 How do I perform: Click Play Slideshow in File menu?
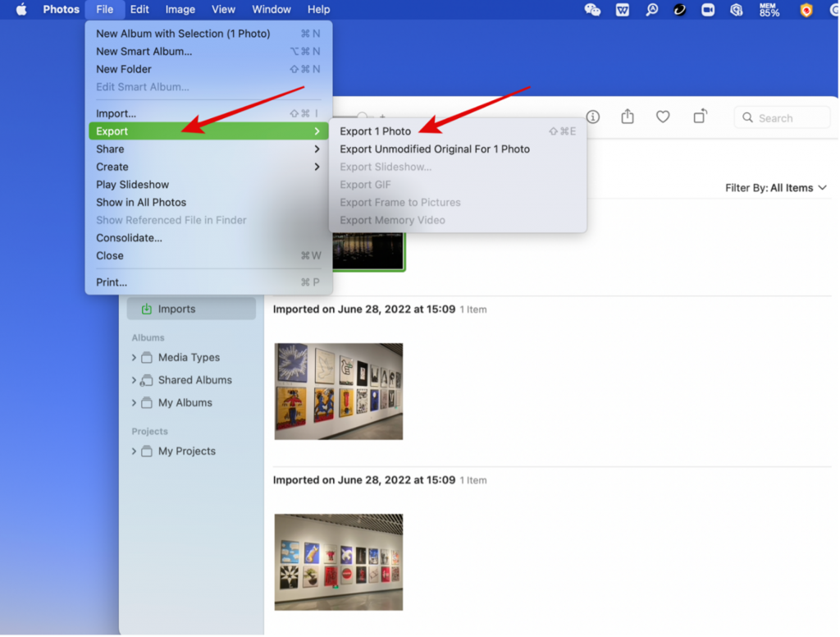pos(133,185)
